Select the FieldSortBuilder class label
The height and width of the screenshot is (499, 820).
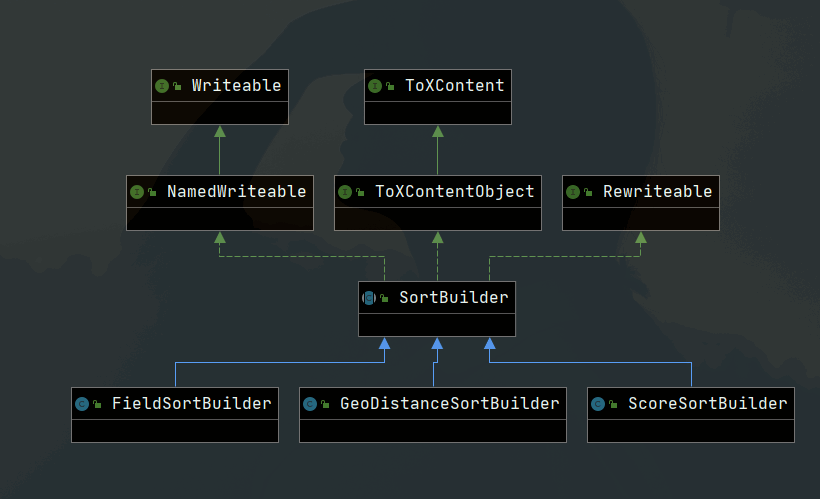[191, 404]
